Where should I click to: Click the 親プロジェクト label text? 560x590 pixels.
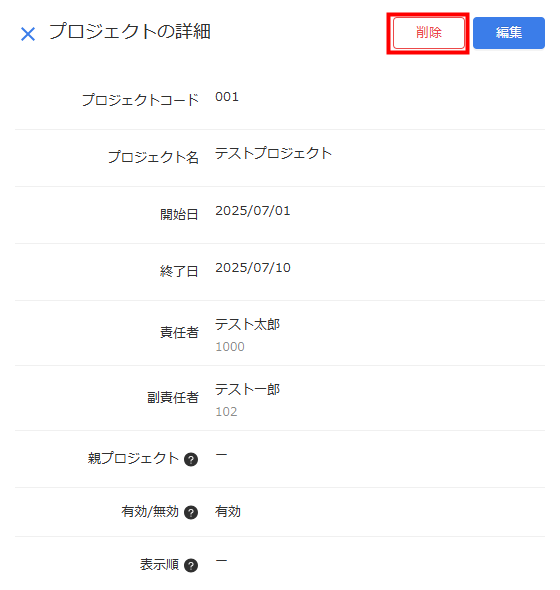coord(133,458)
